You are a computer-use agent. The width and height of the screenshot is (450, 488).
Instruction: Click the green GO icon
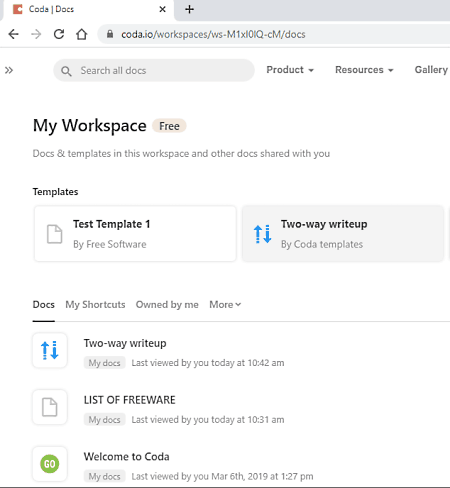tap(50, 464)
